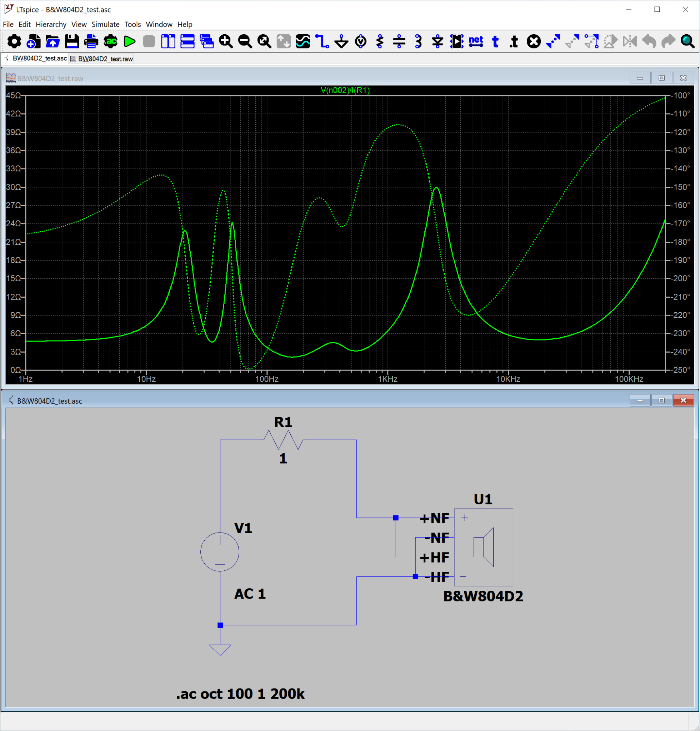Place an inductor component
The height and width of the screenshot is (731, 700).
pos(418,41)
